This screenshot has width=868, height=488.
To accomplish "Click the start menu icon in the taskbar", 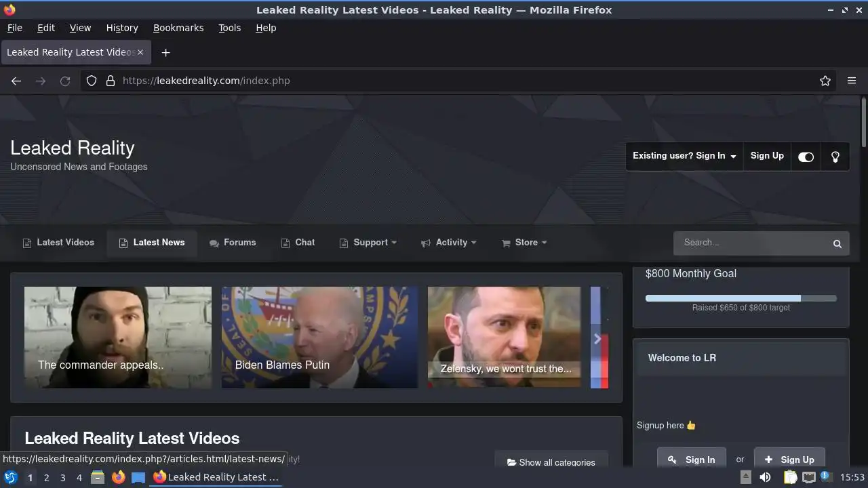I will coord(11,477).
